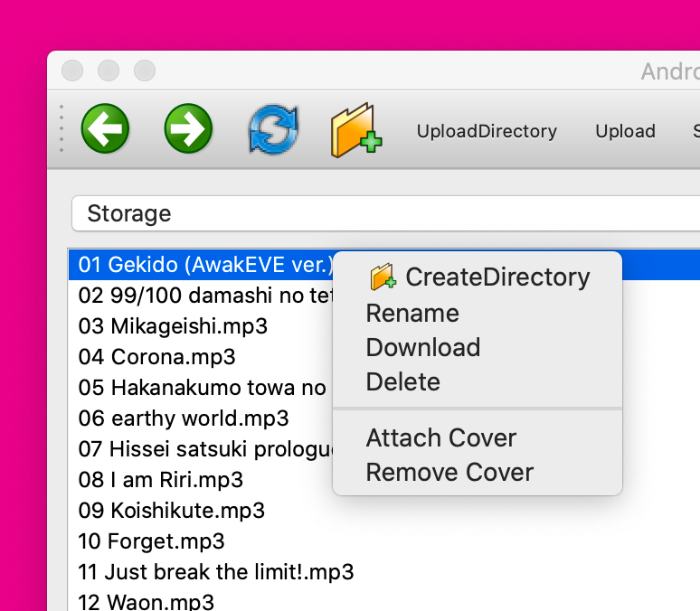Select 08 I am Riri.mp3
This screenshot has height=611, width=700.
tap(161, 480)
